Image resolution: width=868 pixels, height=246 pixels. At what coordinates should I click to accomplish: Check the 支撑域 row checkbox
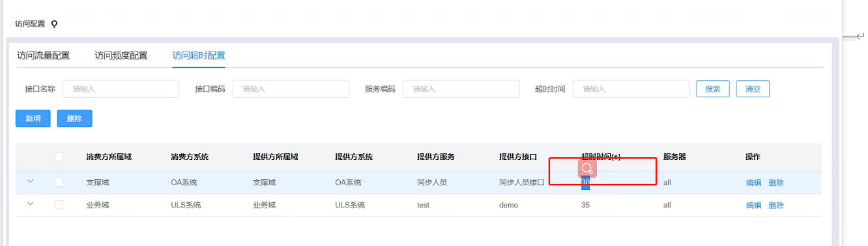pos(59,182)
